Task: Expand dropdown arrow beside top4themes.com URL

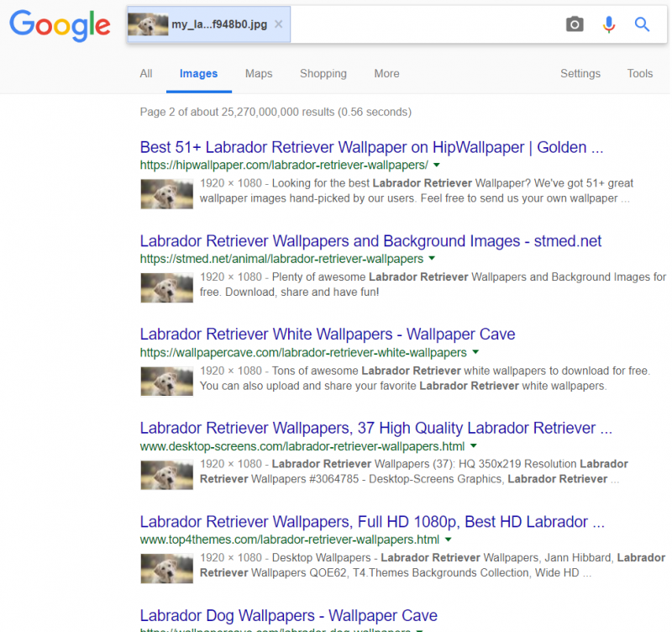Action: click(449, 540)
